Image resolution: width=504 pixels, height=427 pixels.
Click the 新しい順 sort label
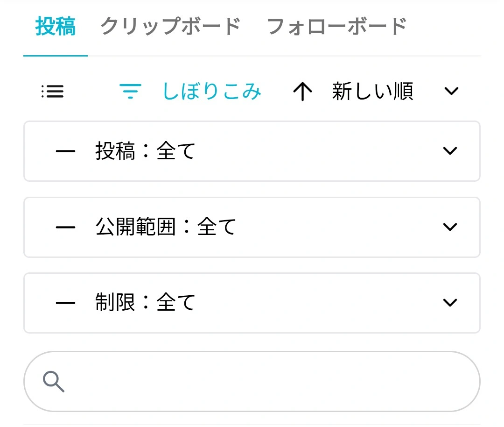372,92
